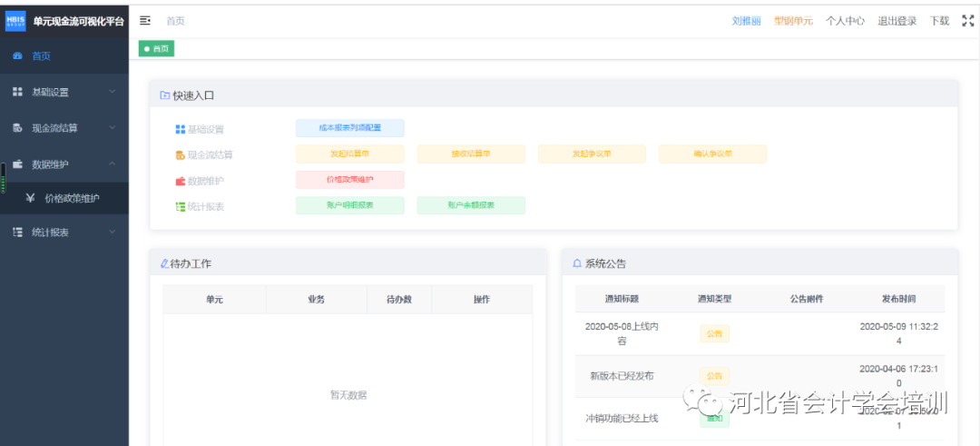980x446 pixels.
Task: Go to 首页 in the sidebar
Action: pyautogui.click(x=64, y=56)
